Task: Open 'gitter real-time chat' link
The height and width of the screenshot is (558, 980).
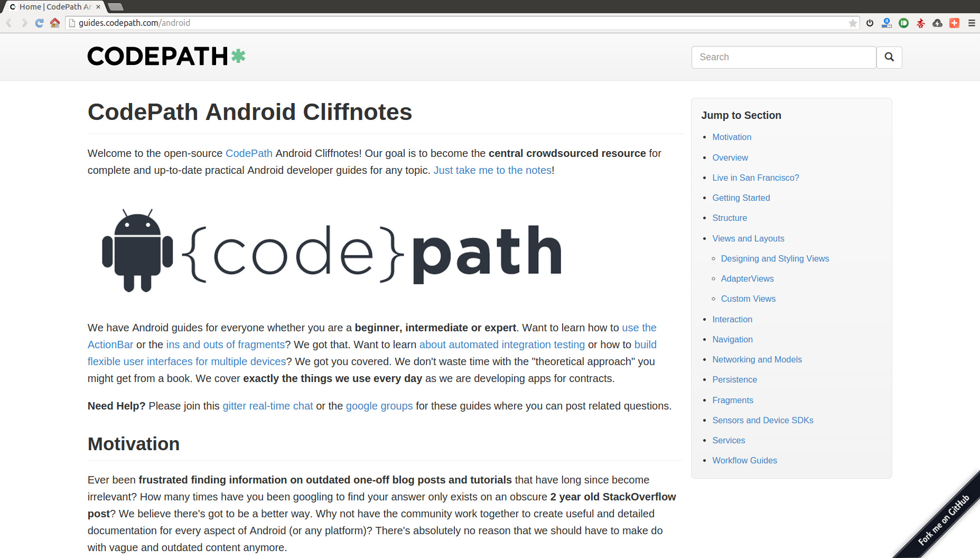Action: (268, 406)
